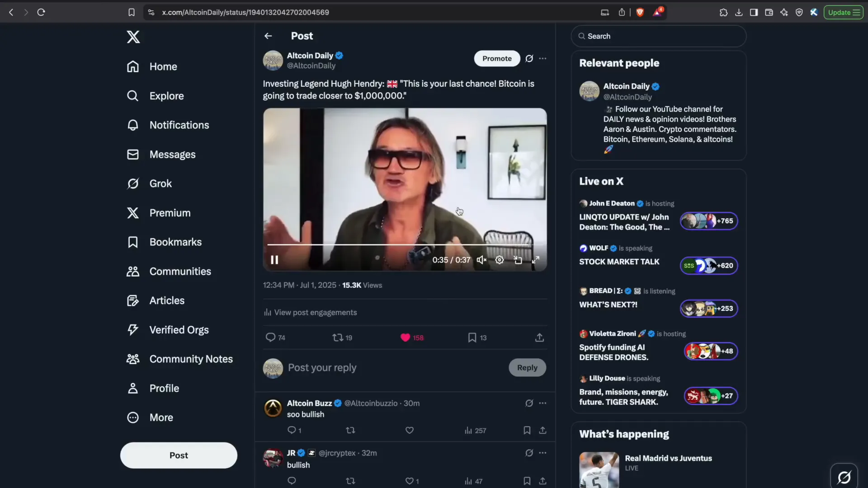The width and height of the screenshot is (868, 488).
Task: Bookmark Altcoin Buzz's reply
Action: pyautogui.click(x=527, y=430)
